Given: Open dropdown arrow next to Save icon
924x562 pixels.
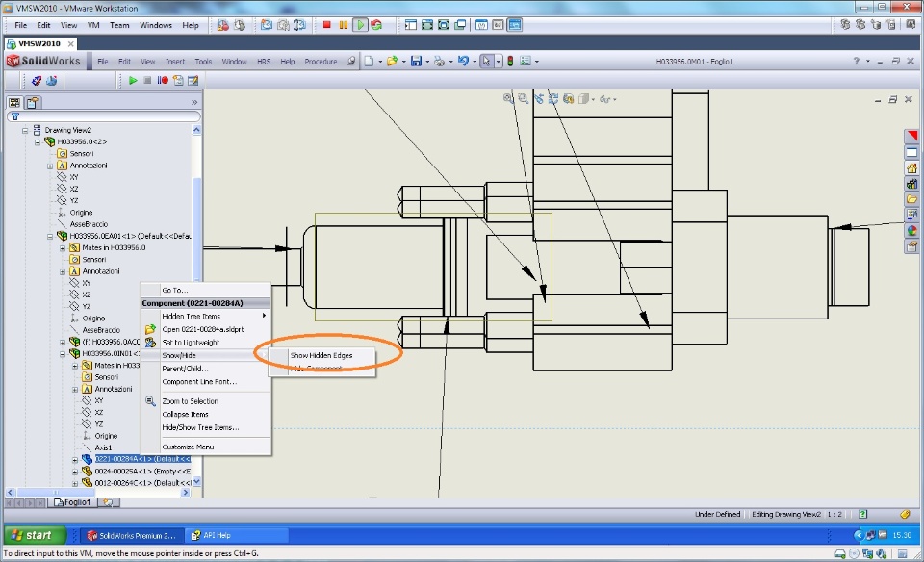Looking at the screenshot, I should [427, 62].
